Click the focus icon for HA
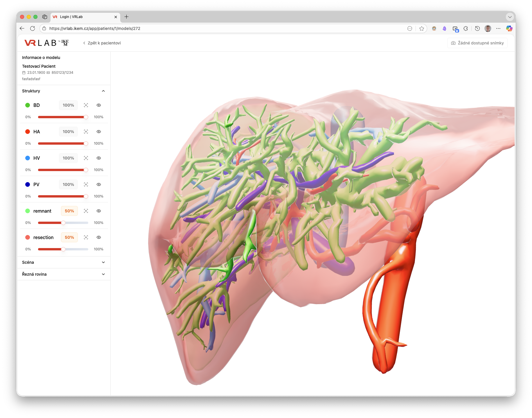The height and width of the screenshot is (418, 532). coord(86,132)
